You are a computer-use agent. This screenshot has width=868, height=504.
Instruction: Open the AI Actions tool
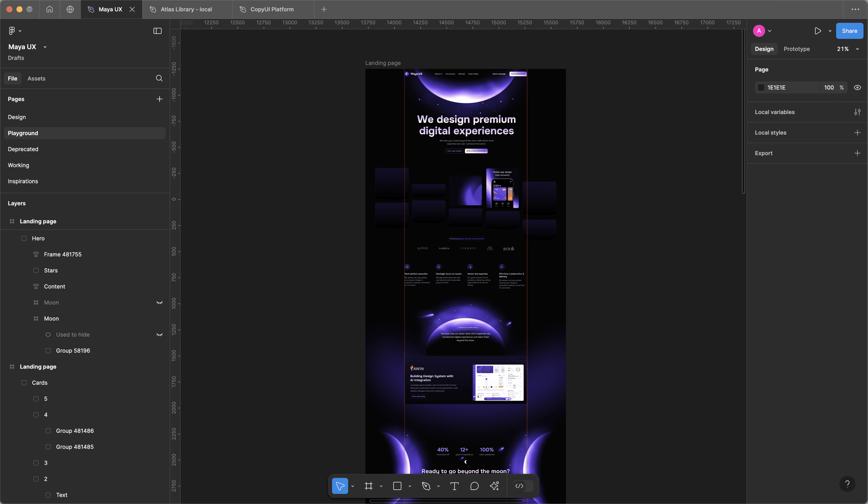tap(494, 486)
